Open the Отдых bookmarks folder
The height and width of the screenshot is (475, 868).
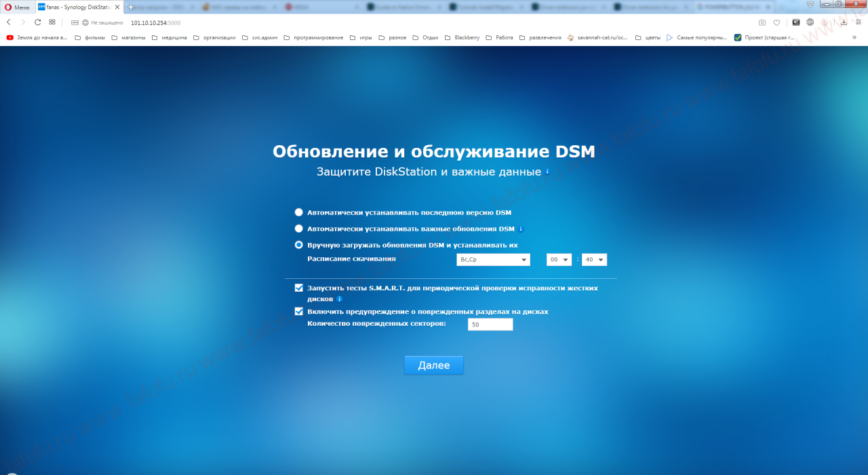click(425, 38)
